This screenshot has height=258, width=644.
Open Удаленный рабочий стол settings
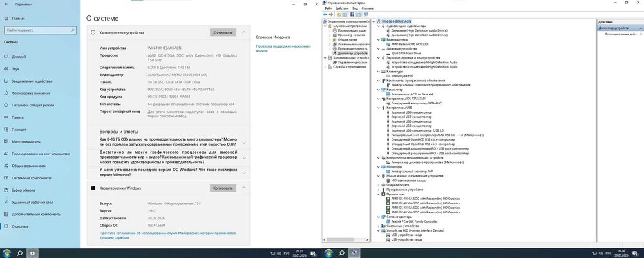tap(33, 203)
